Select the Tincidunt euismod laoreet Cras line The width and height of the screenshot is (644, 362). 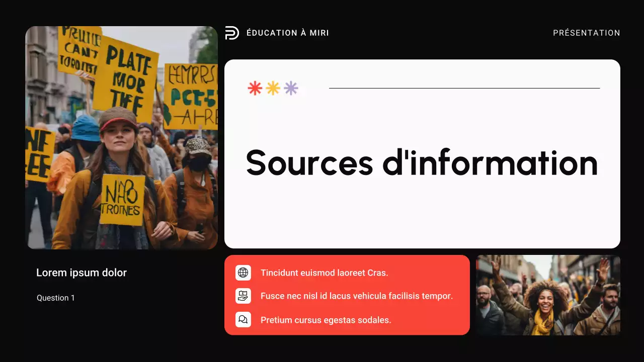pos(324,273)
